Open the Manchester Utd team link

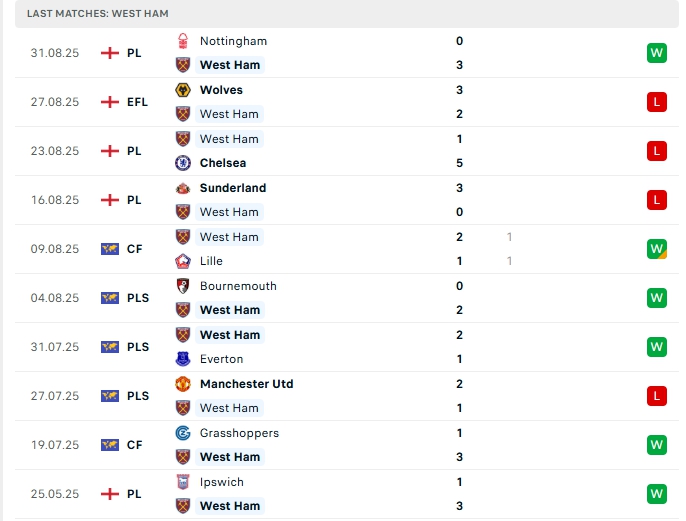tap(246, 384)
